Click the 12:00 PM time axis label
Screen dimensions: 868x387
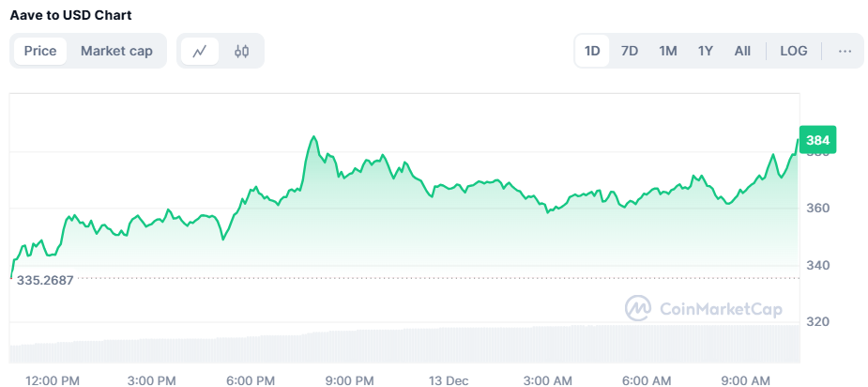coord(53,380)
